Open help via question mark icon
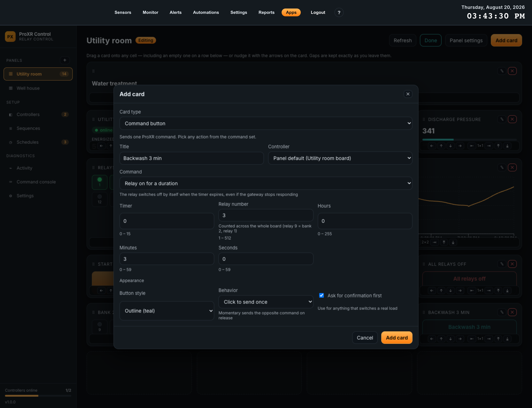Image resolution: width=532 pixels, height=408 pixels. point(339,12)
